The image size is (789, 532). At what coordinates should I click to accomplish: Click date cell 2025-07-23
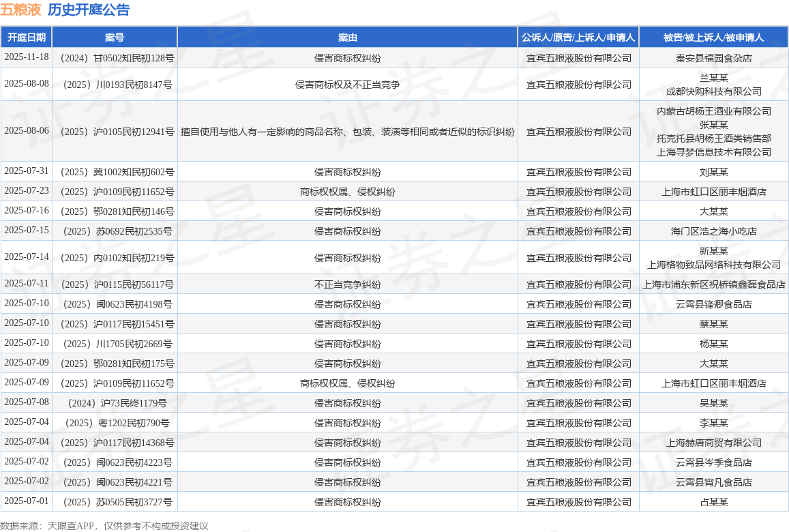[27, 190]
